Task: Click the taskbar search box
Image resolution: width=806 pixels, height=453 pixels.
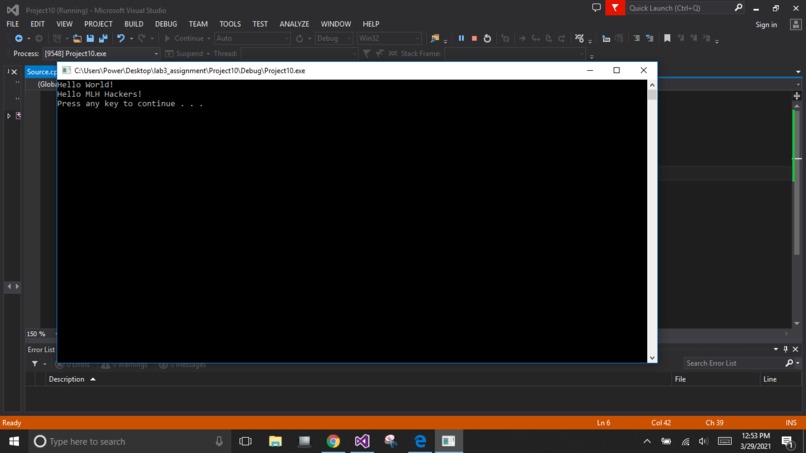Action: pos(129,441)
